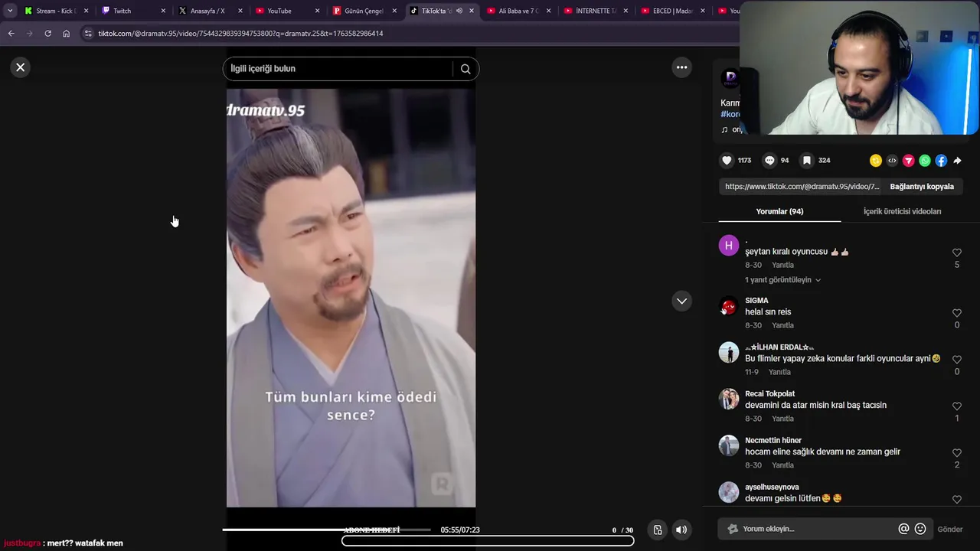Like Recai Tokpolat's comment
Image resolution: width=980 pixels, height=551 pixels.
click(957, 406)
